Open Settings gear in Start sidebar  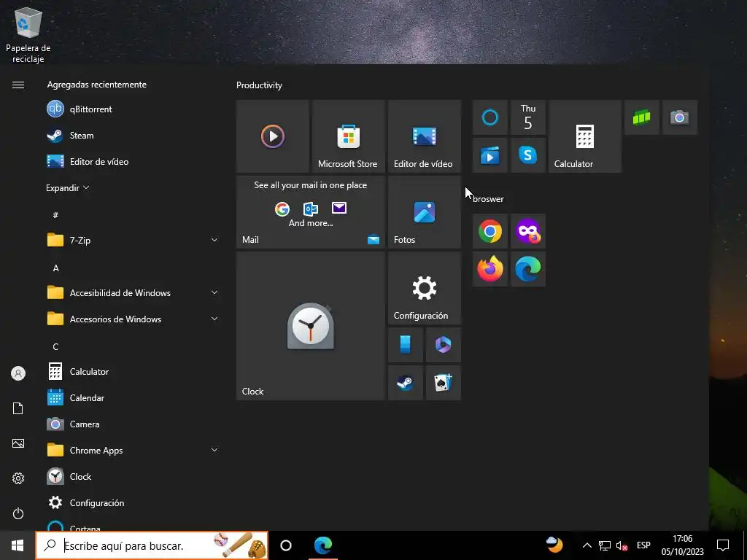point(18,478)
